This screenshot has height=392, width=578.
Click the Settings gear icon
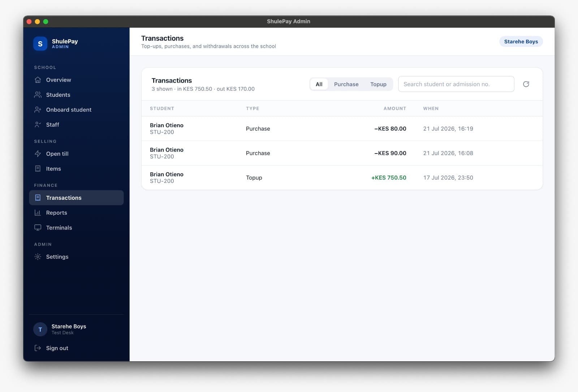(38, 257)
